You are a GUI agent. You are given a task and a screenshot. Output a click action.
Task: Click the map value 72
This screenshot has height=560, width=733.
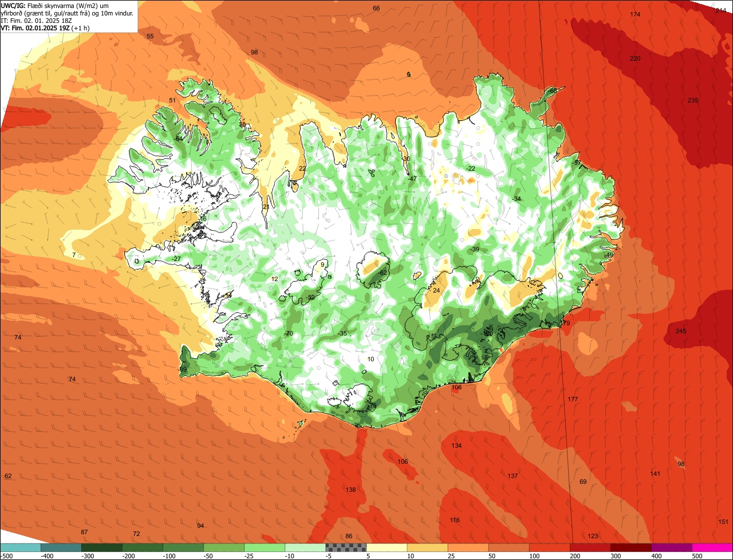pos(136,534)
